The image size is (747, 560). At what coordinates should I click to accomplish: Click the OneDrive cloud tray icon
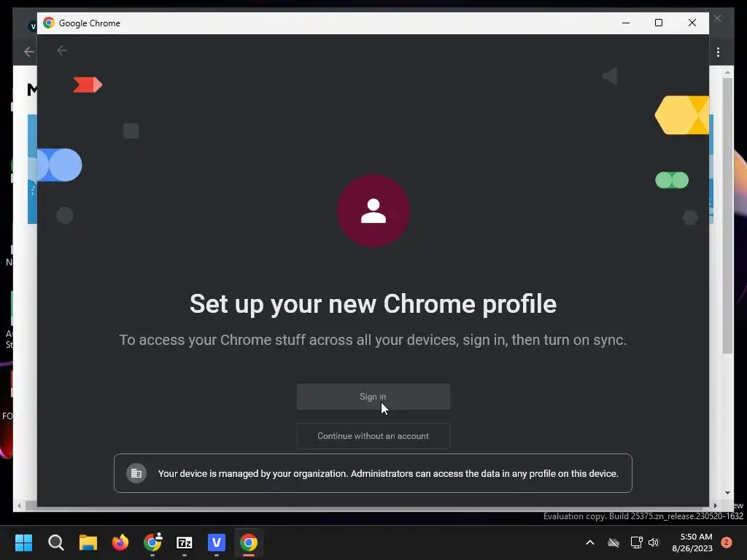[613, 542]
